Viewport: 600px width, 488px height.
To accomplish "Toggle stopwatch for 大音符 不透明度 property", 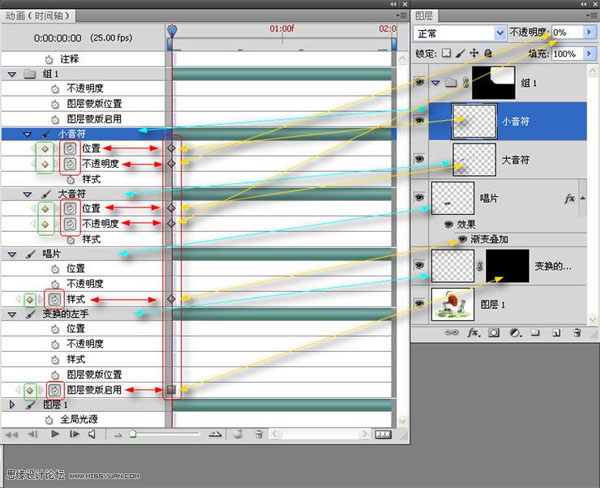I will (x=69, y=223).
